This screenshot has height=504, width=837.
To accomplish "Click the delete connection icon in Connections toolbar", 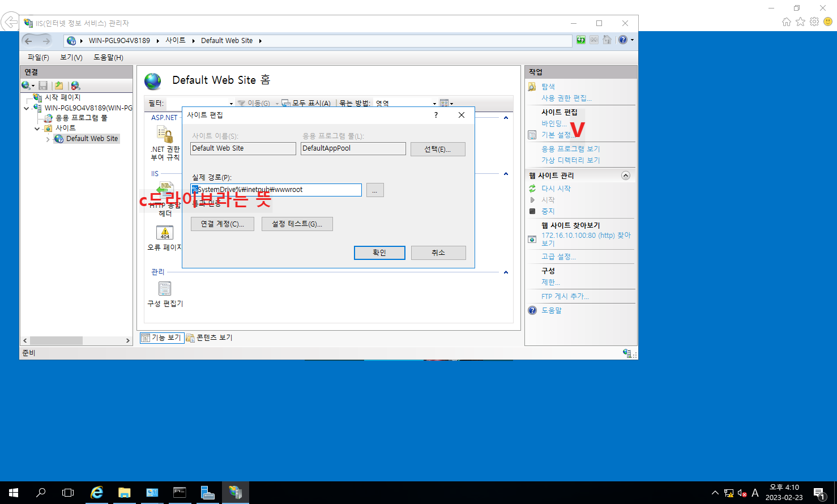I will [x=75, y=86].
